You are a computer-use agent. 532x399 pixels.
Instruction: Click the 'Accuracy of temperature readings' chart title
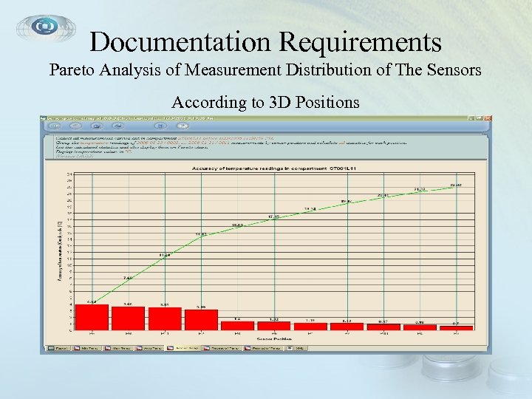(x=274, y=168)
